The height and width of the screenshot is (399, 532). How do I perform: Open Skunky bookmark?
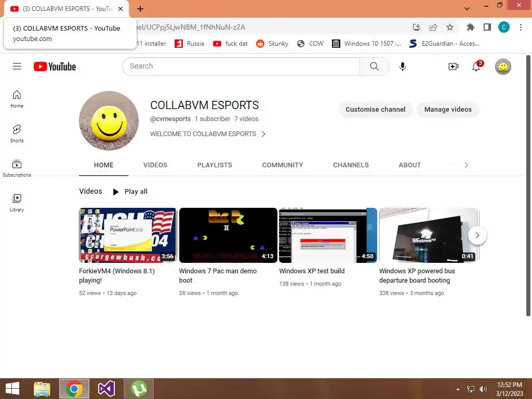pyautogui.click(x=272, y=44)
